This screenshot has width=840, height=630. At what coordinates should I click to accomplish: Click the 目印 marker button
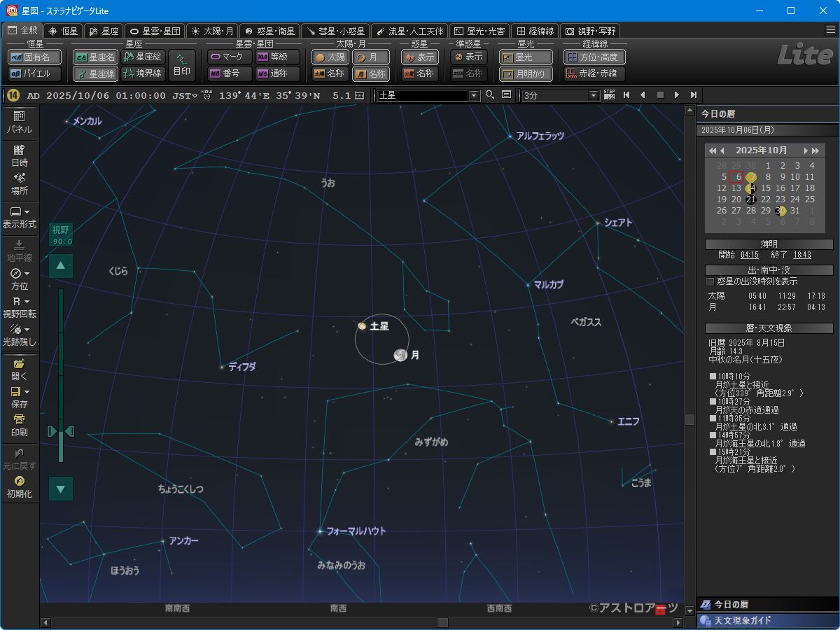point(182,65)
